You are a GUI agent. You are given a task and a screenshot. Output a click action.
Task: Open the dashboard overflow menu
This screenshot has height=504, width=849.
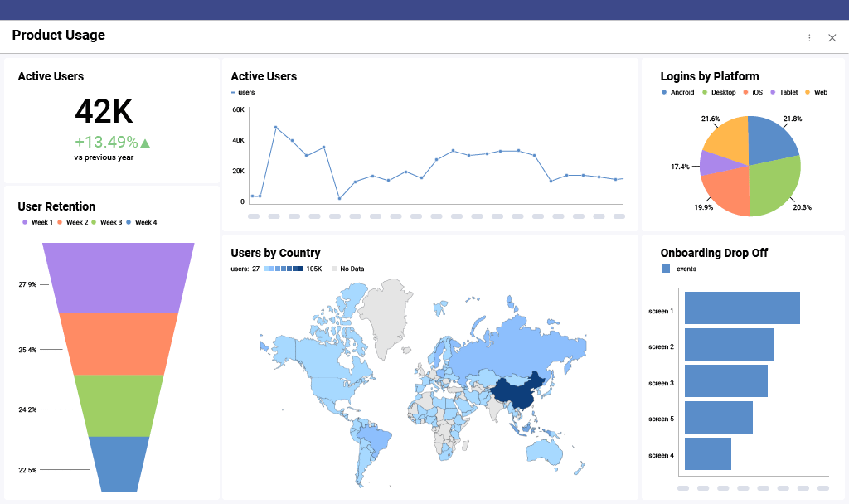tap(809, 37)
